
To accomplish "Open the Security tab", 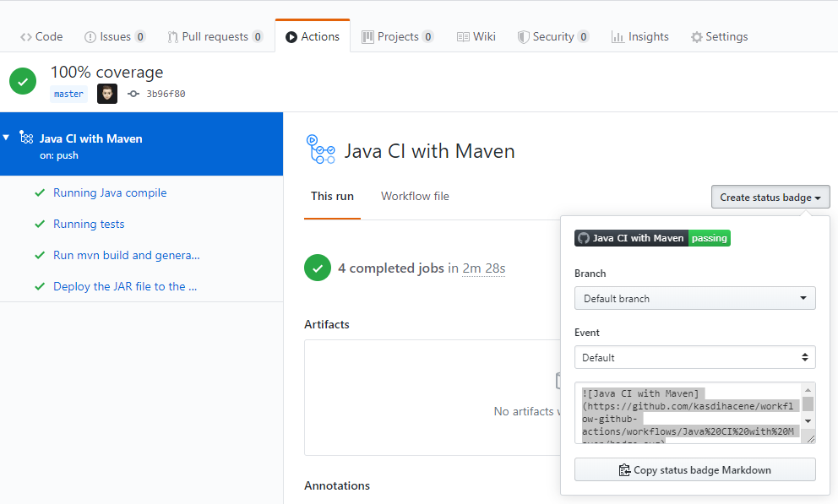I will coord(553,36).
